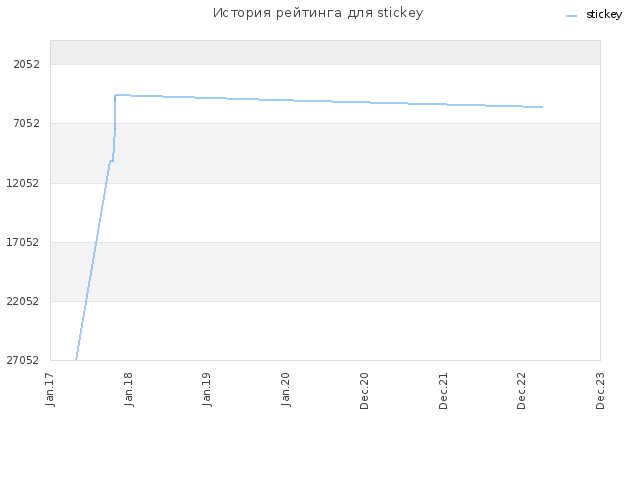640x480 pixels.
Task: Click the right end of the rating line
Action: [542, 107]
